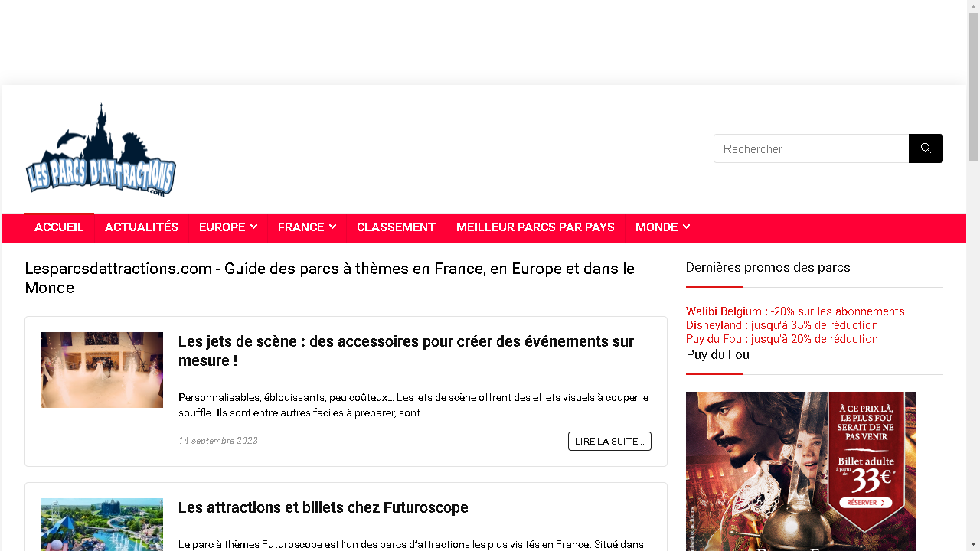
Task: Open the Classement menu item
Action: (396, 227)
